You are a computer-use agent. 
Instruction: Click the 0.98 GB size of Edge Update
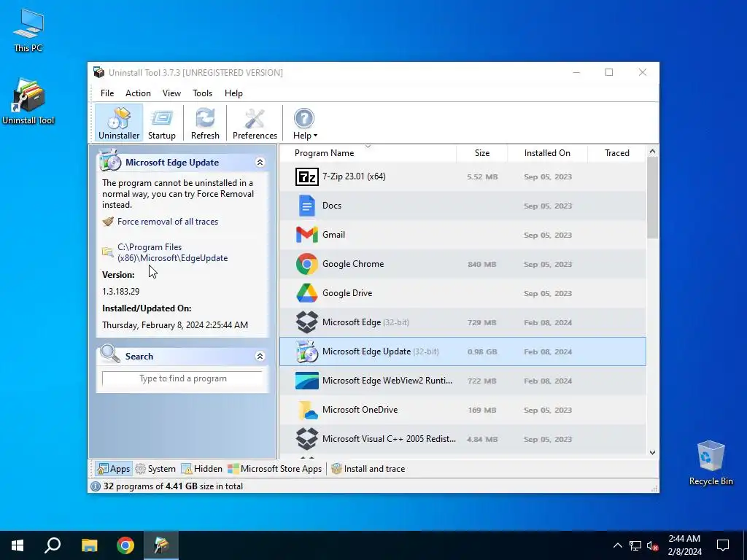coord(482,352)
